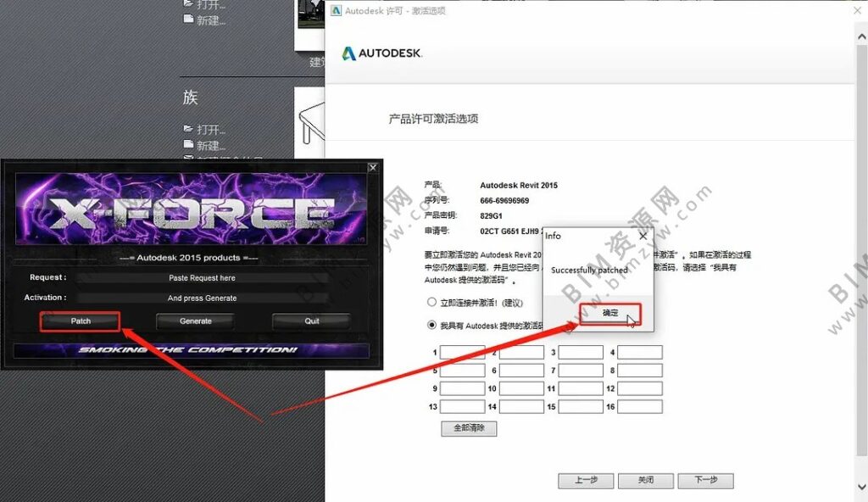Click the Autodesk logo in the header

click(x=381, y=53)
